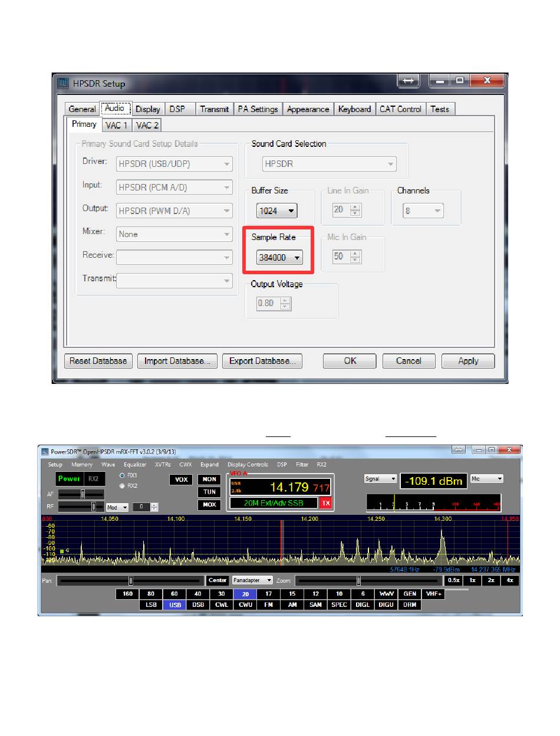Select CWU mode

click(x=245, y=604)
